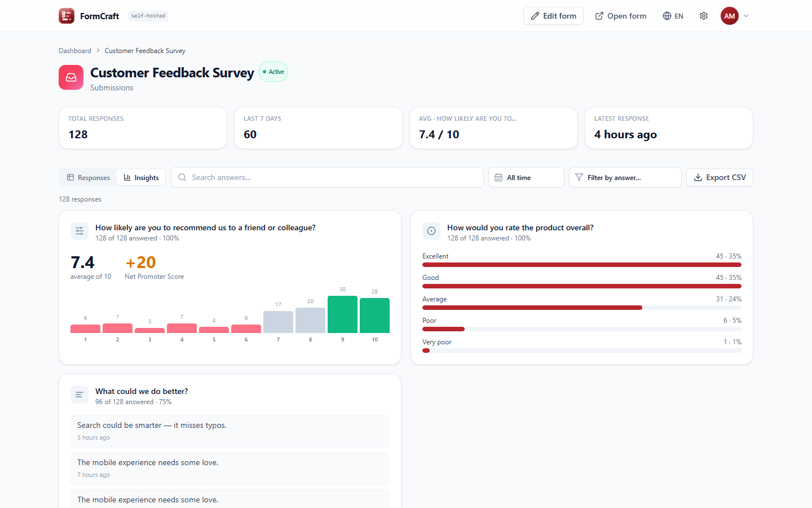Click the red inbox survey icon
The width and height of the screenshot is (812, 508).
tap(71, 77)
